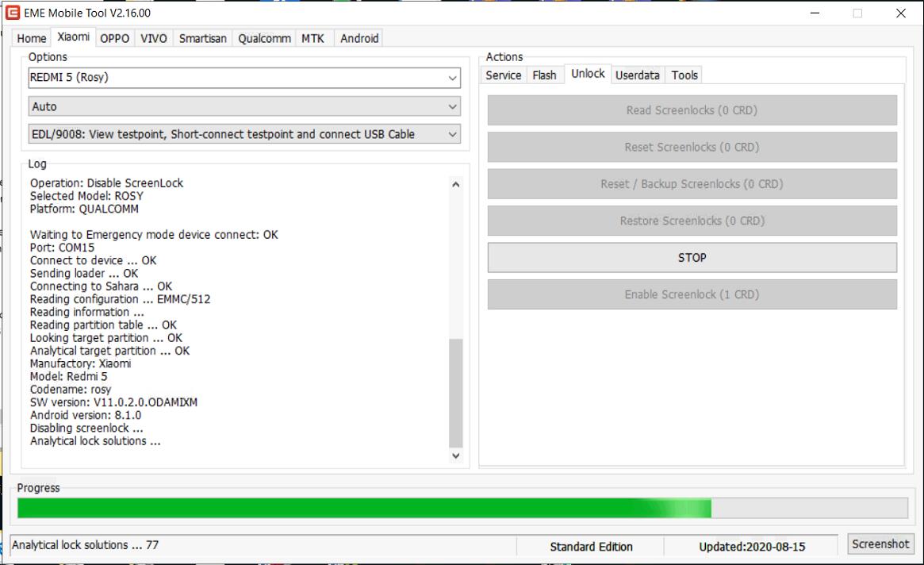924x565 pixels.
Task: Open the Flash actions tab
Action: [x=544, y=75]
